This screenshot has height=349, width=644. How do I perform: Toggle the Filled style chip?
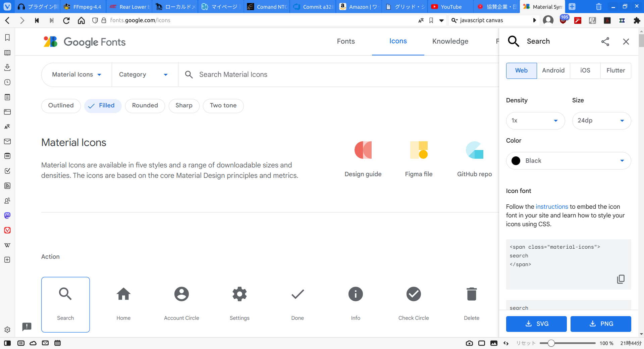[x=103, y=106]
